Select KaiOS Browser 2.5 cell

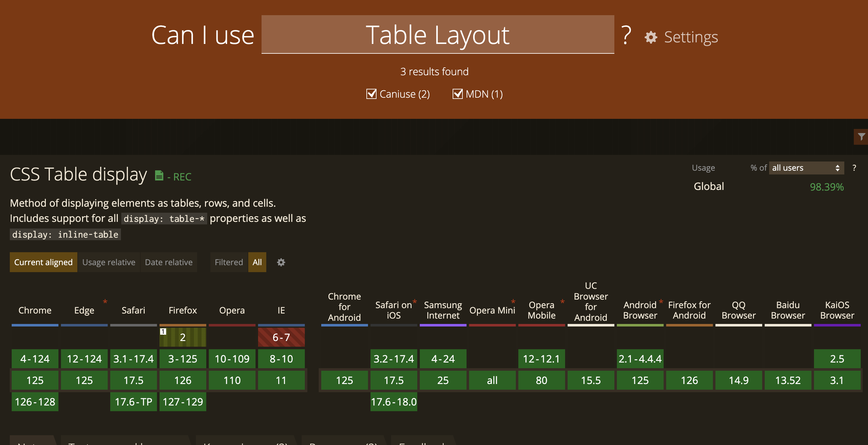(x=837, y=359)
